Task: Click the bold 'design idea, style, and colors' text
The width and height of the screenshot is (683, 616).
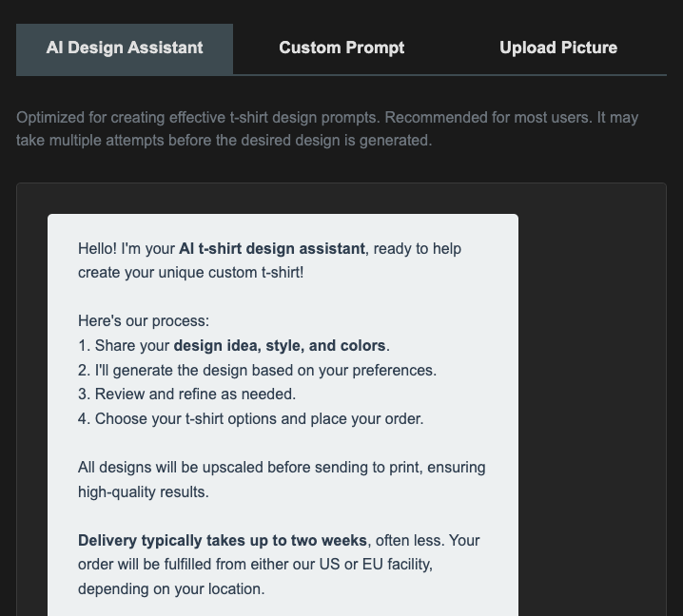Action: (280, 346)
